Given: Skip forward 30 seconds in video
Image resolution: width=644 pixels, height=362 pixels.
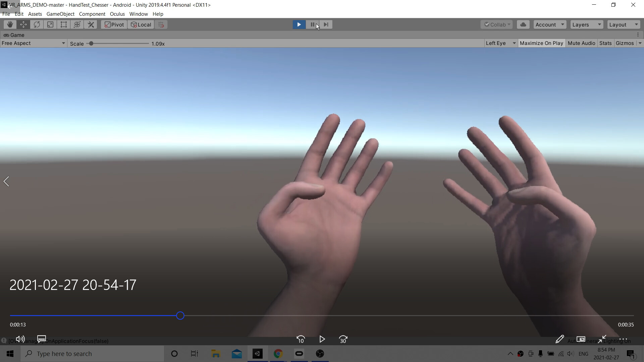Looking at the screenshot, I should (343, 340).
